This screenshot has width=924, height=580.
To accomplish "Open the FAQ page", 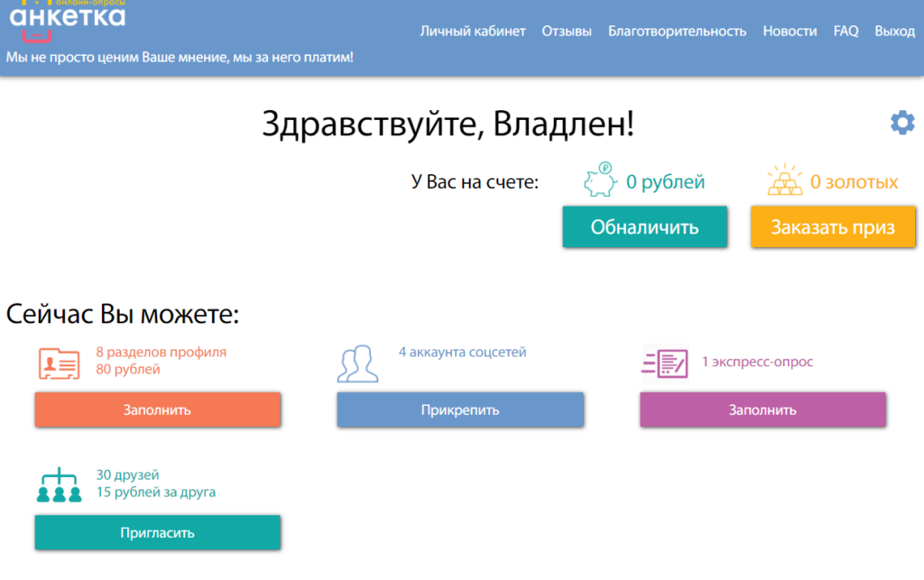I will 845,31.
